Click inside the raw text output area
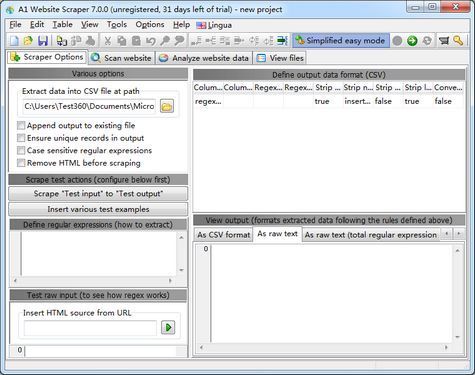The height and width of the screenshot is (375, 475). 331,294
